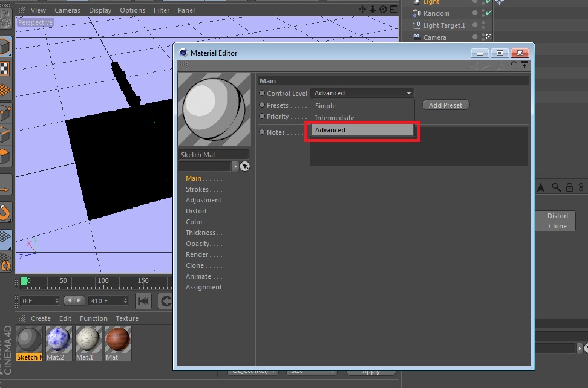Click the orange grid workplane icon
The image size is (588, 388).
tap(5, 90)
